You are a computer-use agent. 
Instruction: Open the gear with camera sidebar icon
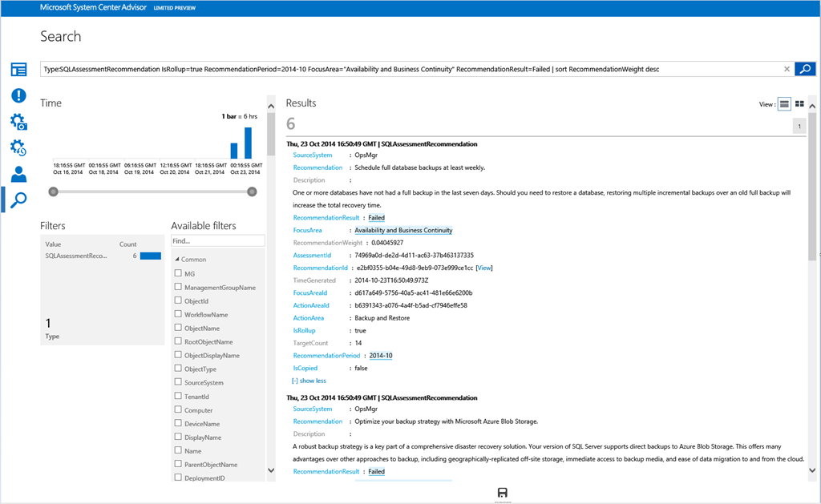point(18,122)
